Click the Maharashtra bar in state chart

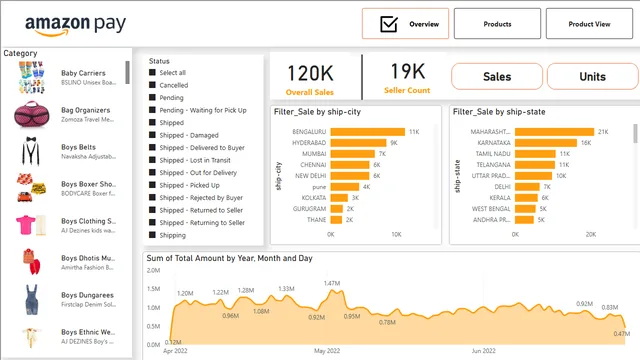[x=554, y=132]
